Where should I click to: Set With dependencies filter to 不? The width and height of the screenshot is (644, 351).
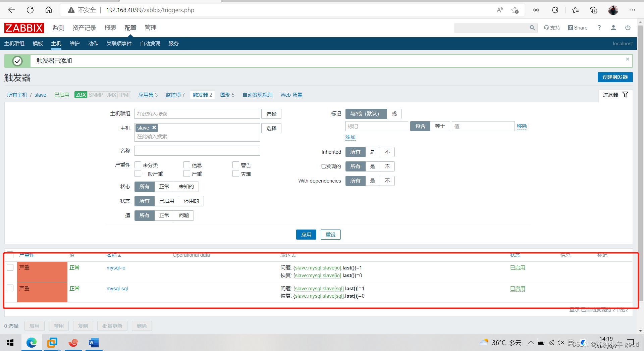click(x=387, y=181)
